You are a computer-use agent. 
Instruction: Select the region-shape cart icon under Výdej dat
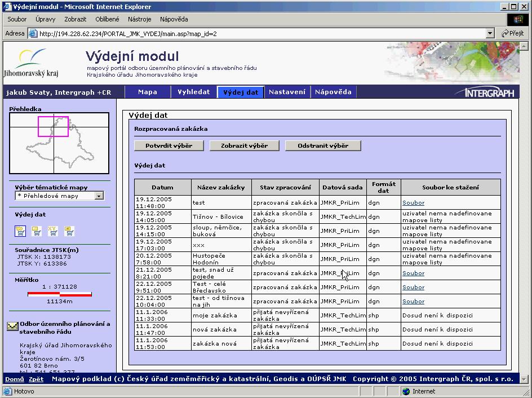point(20,231)
